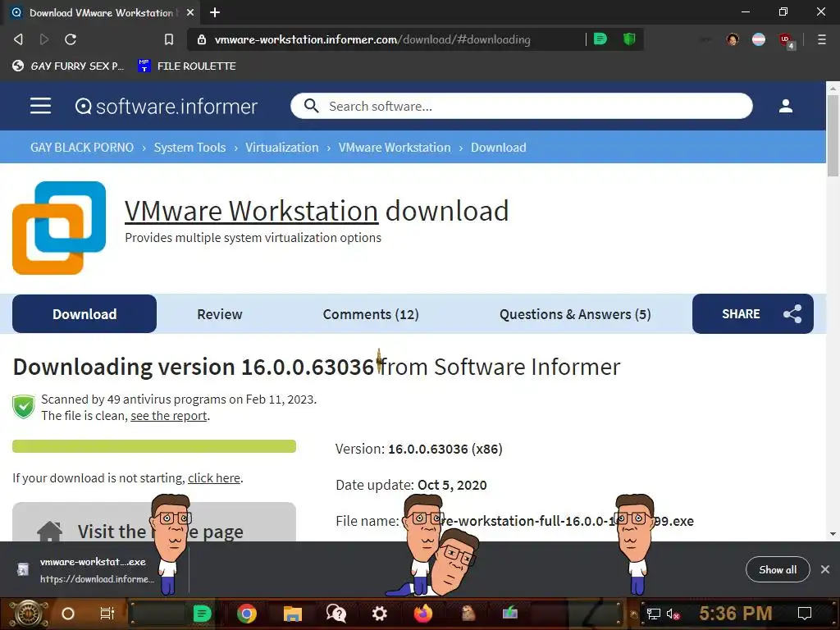
Task: Open the see the report link
Action: 169,416
